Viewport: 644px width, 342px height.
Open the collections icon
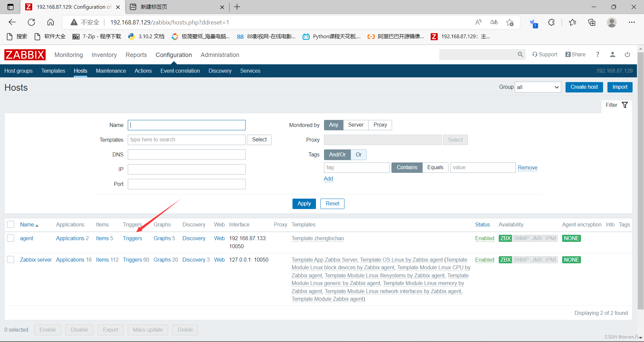point(592,22)
